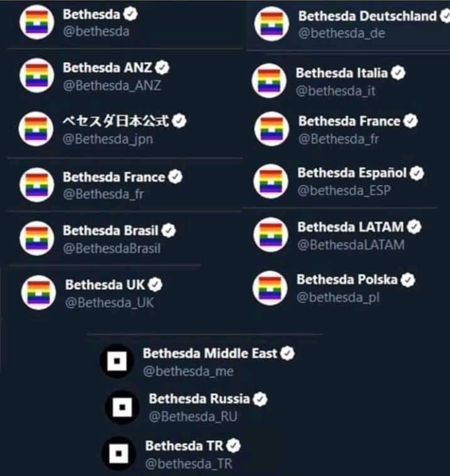450x476 pixels.
Task: Open the Bethesda Polska avatar
Action: coord(269,288)
